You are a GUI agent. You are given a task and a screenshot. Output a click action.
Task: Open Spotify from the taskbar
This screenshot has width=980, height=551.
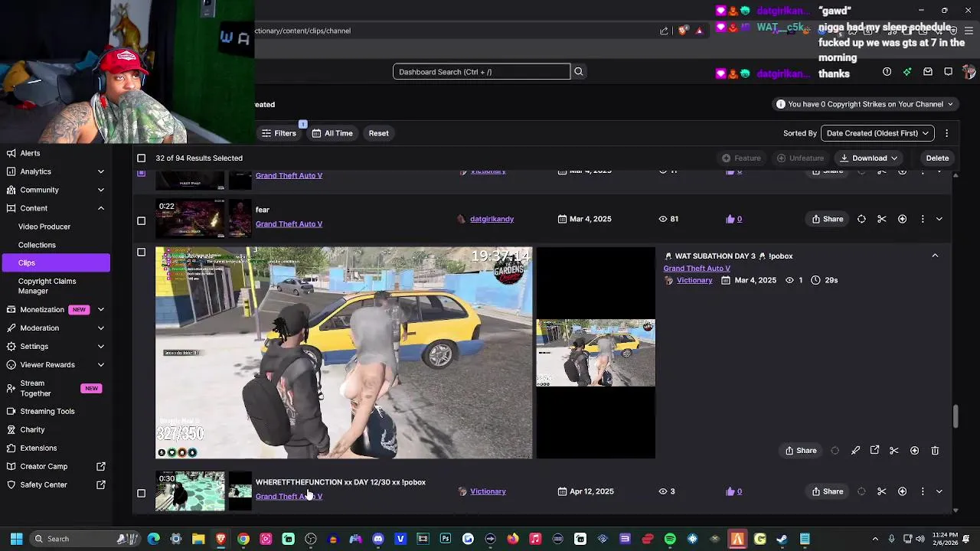click(670, 539)
